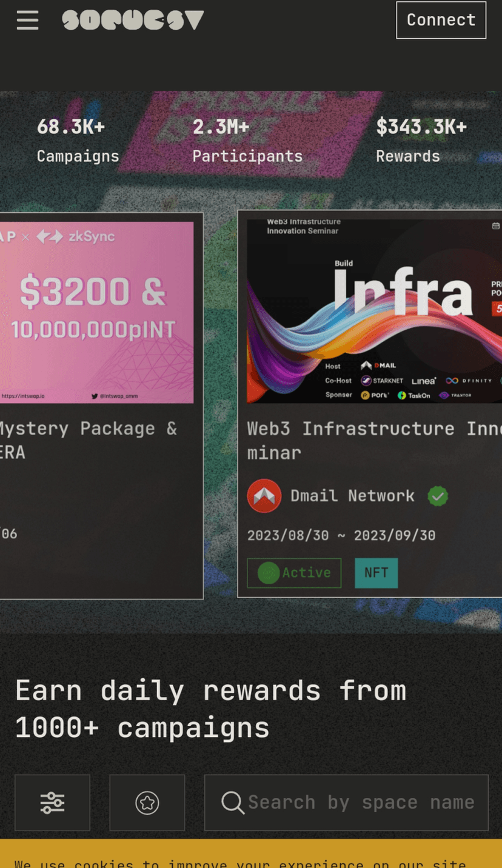Open the campaign filter sliders button
Image resolution: width=502 pixels, height=868 pixels.
tap(52, 803)
